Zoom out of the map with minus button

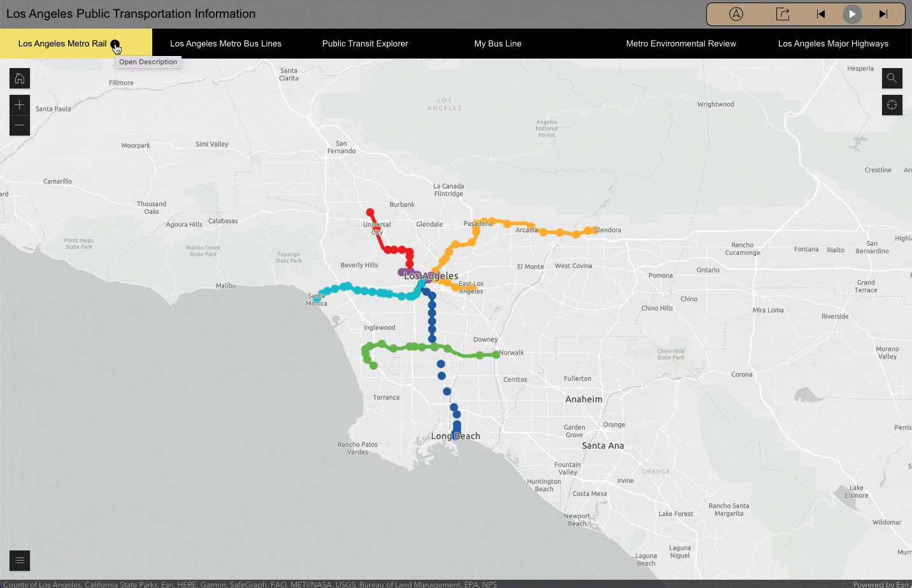tap(20, 125)
